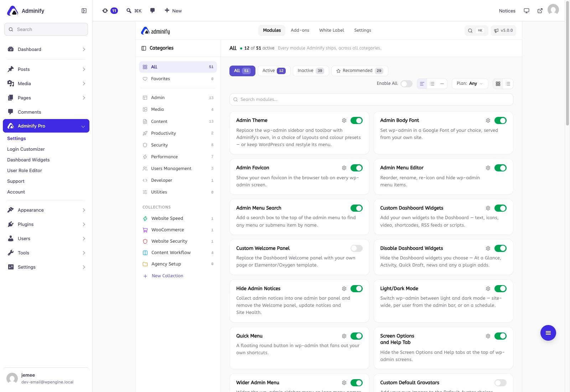
Task: Switch to list view layout
Action: [508, 84]
